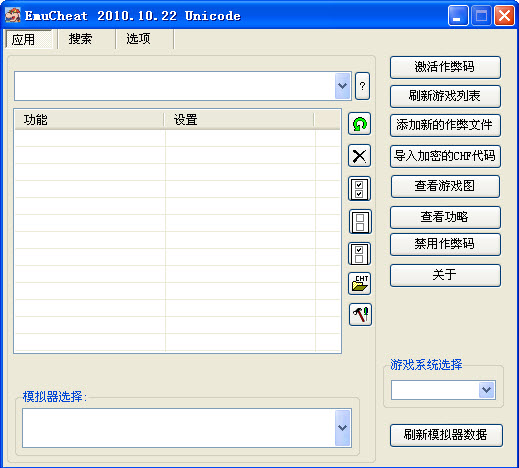
Task: Click the 刷新游戏列表 button
Action: 445,96
